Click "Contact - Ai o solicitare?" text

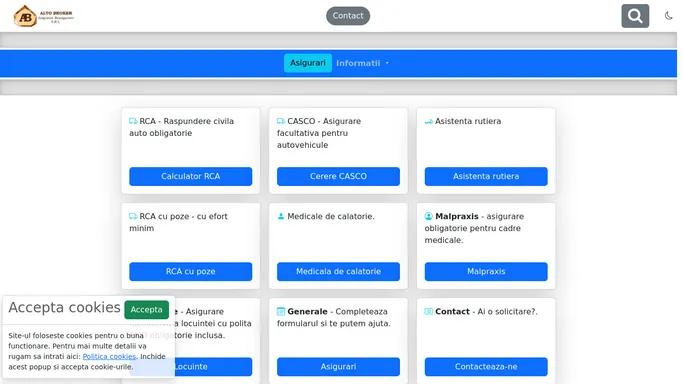(x=486, y=312)
